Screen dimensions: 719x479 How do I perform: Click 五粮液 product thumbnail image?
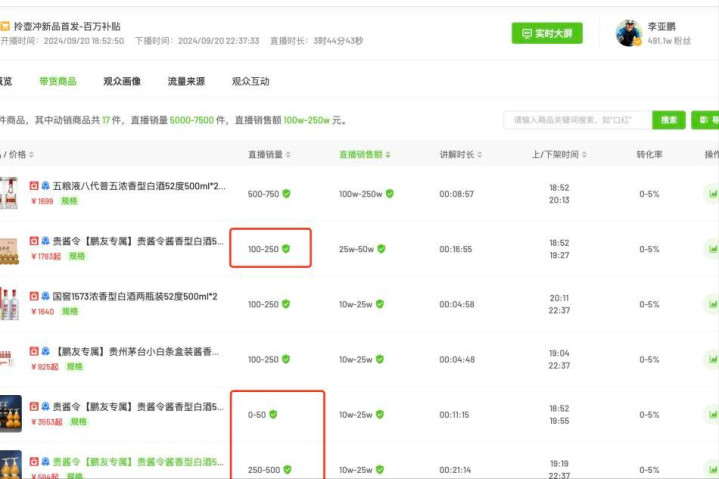pos(9,193)
